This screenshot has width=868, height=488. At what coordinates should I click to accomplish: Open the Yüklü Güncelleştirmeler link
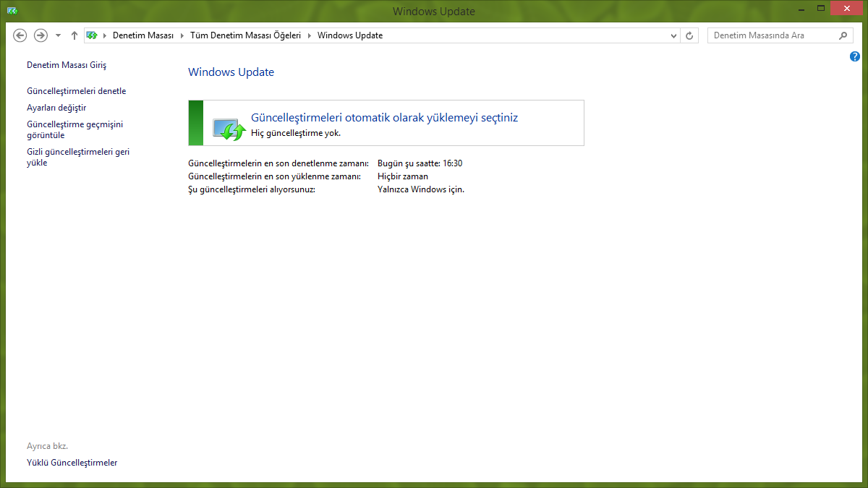tap(72, 463)
